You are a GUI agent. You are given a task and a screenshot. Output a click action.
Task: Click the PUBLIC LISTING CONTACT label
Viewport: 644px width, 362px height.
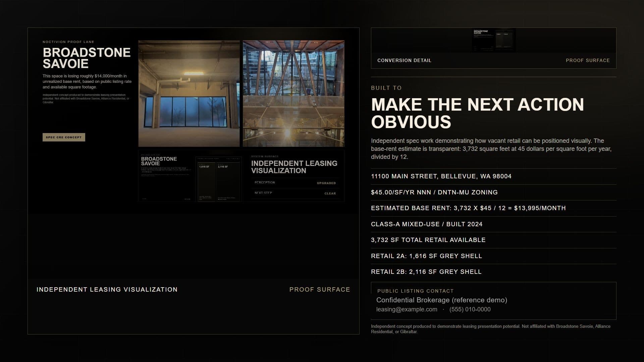coord(416,291)
